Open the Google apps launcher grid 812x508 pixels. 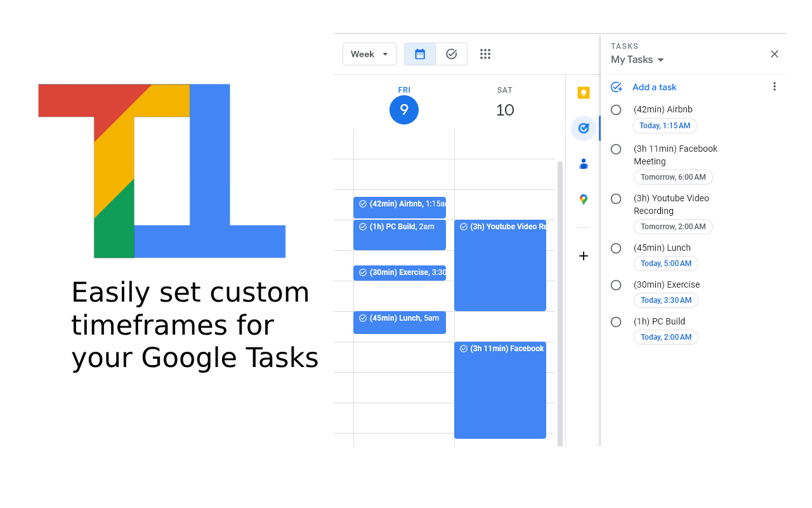pos(485,54)
